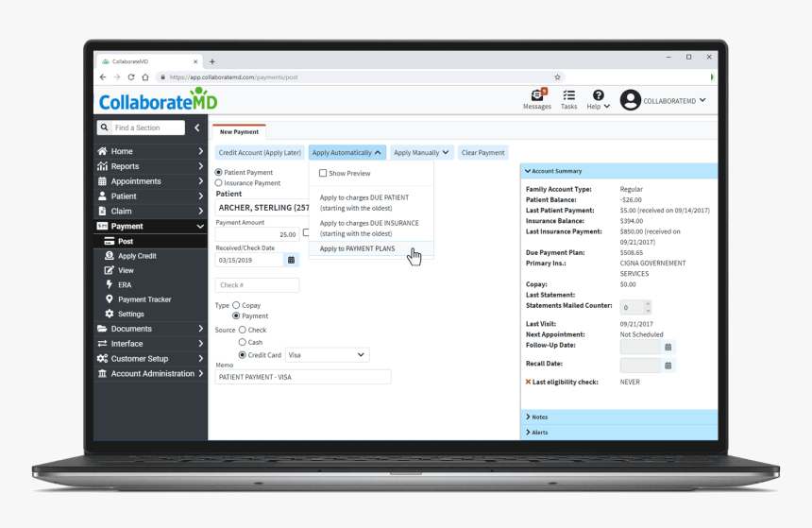The image size is (812, 528).
Task: Select Post under Payment menu
Action: 150,242
